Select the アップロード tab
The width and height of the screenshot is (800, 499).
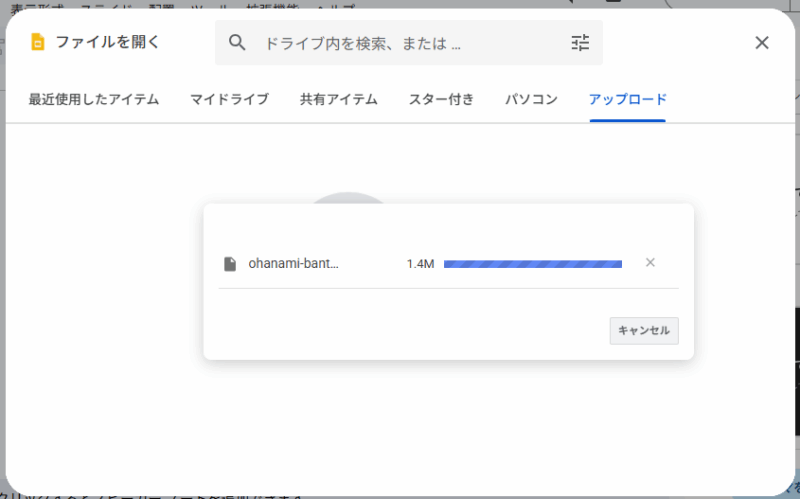click(627, 100)
